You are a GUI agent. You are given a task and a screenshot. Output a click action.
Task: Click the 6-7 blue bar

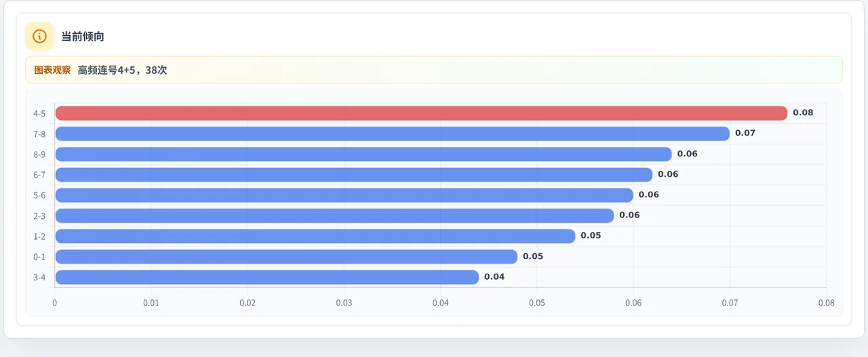point(353,175)
